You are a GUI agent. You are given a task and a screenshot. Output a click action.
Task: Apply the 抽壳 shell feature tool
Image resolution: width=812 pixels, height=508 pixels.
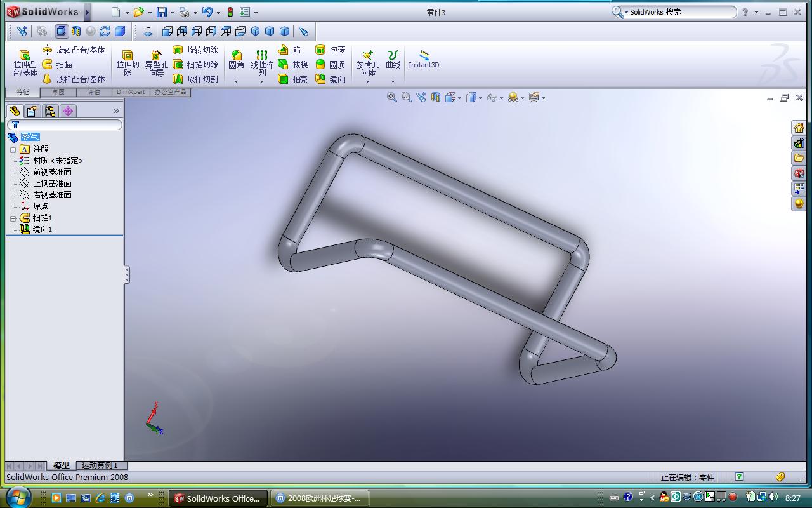coord(293,79)
